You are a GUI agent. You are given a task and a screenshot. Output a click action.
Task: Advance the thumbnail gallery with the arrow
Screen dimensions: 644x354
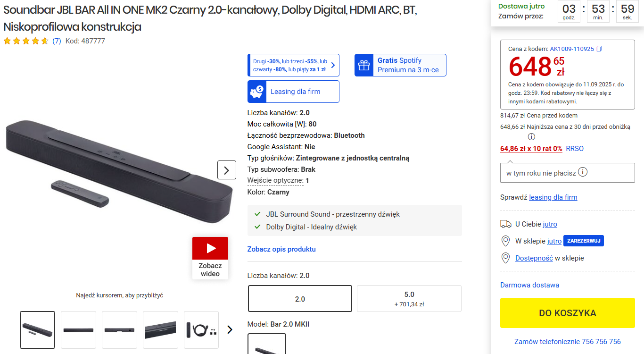[x=230, y=329]
